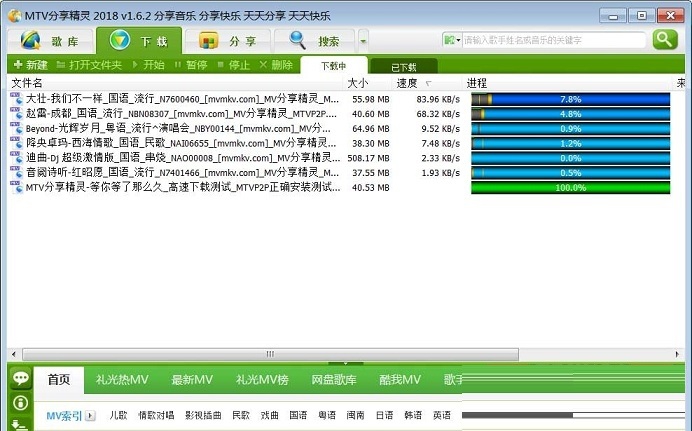The width and height of the screenshot is (692, 431).
Task: Click the horizontal scrollbar thumb
Action: click(271, 354)
